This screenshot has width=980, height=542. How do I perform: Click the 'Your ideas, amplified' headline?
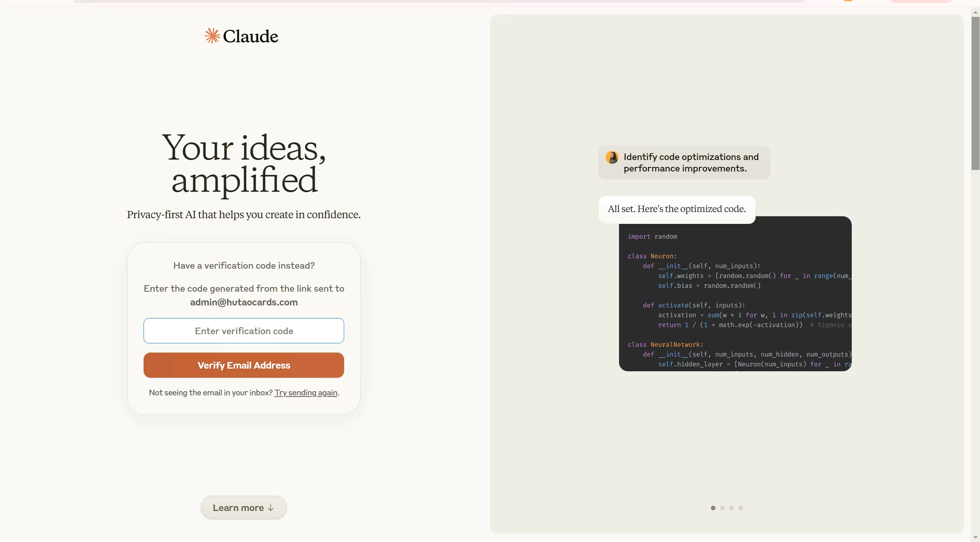click(x=244, y=163)
